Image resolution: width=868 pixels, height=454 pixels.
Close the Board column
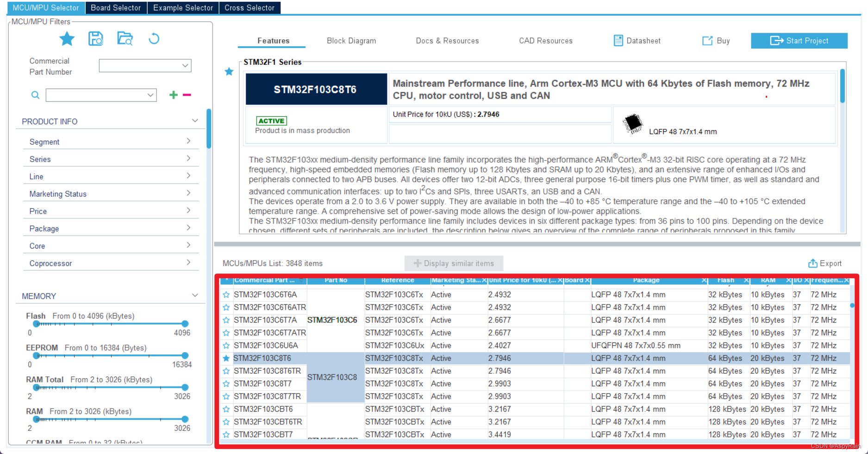pos(587,280)
